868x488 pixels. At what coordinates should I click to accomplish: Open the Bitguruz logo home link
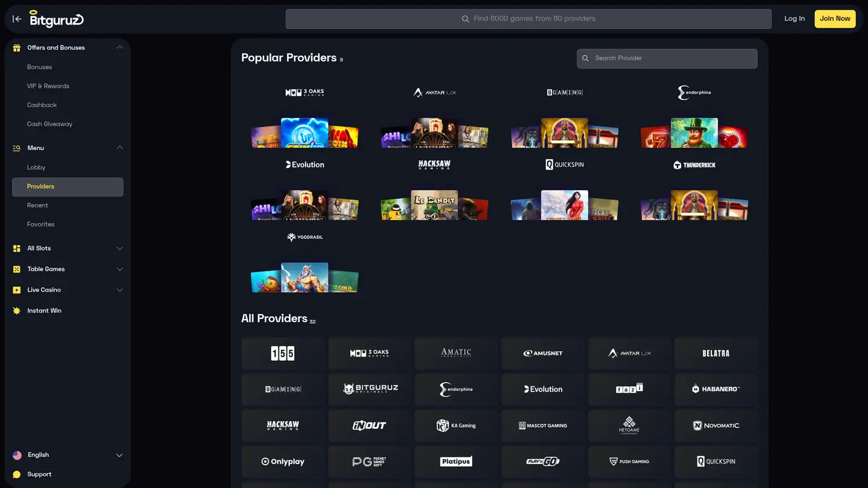click(57, 19)
